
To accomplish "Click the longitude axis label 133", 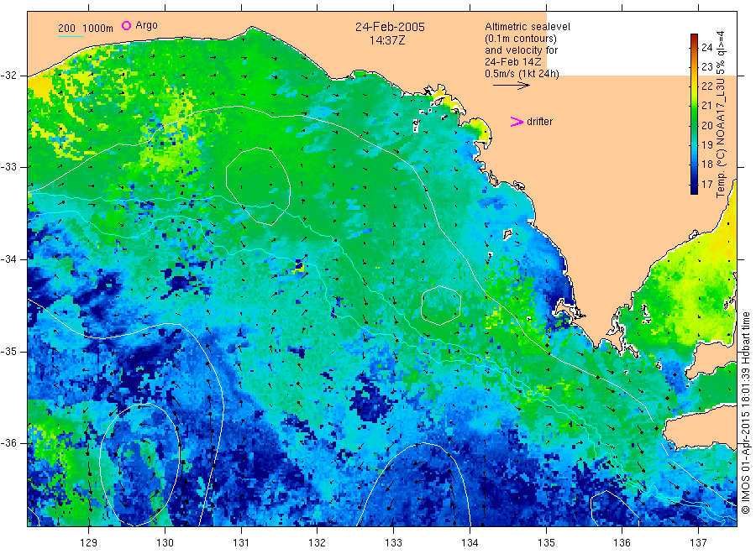I will [x=393, y=543].
